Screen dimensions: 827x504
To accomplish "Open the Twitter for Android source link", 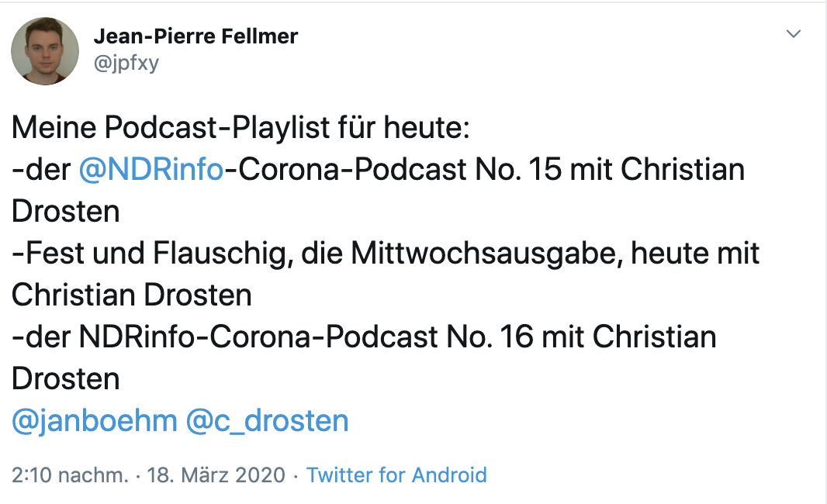I will pos(396,475).
